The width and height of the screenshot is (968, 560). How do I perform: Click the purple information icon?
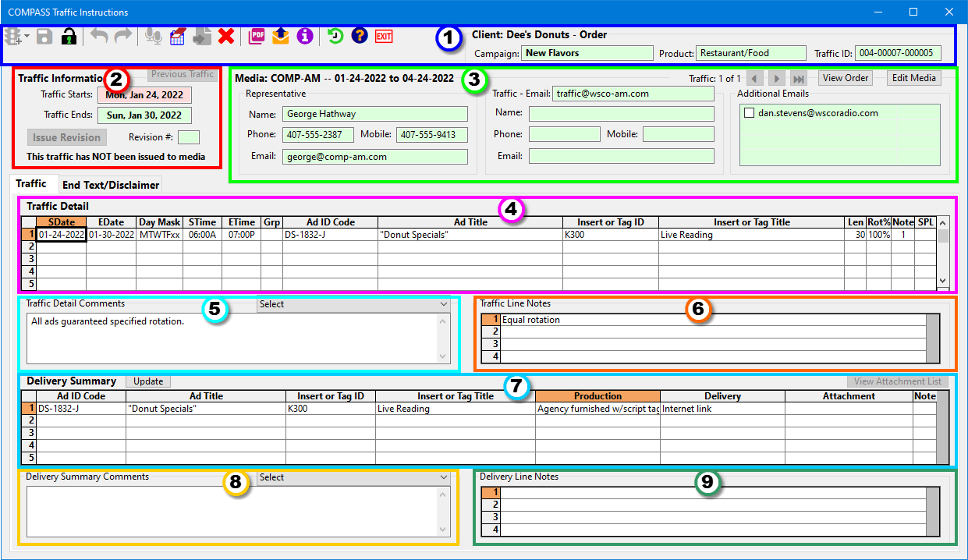tap(304, 37)
